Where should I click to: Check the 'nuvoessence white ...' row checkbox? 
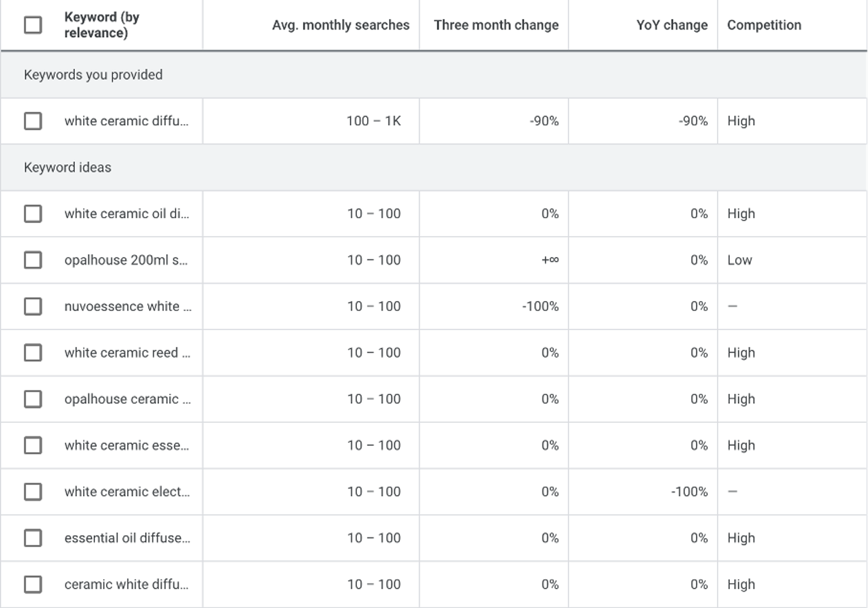point(33,306)
